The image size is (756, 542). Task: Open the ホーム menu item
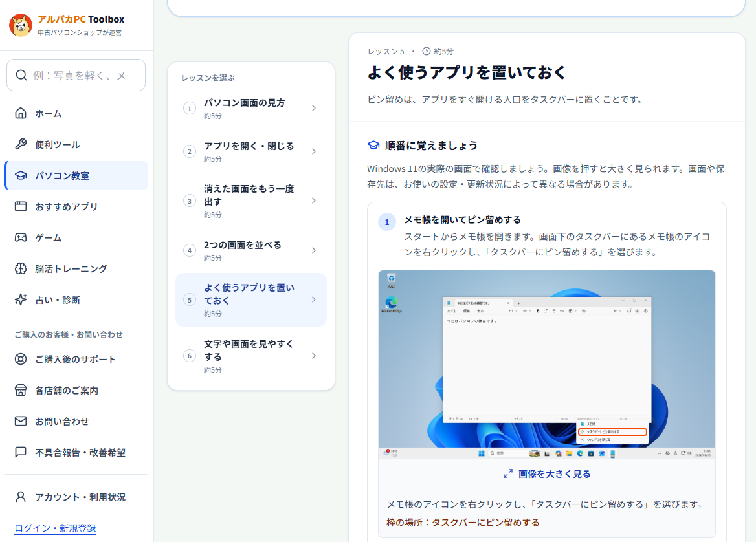[x=76, y=113]
